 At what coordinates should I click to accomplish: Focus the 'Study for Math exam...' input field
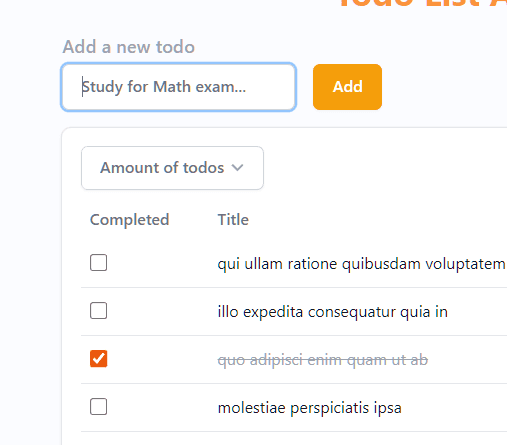179,87
